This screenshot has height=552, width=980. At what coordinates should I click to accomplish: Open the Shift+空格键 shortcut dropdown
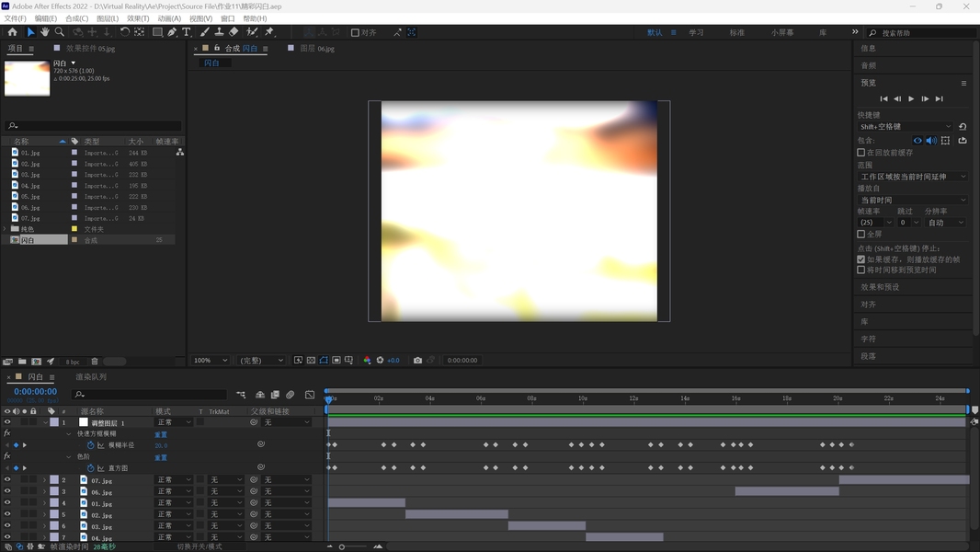click(905, 126)
